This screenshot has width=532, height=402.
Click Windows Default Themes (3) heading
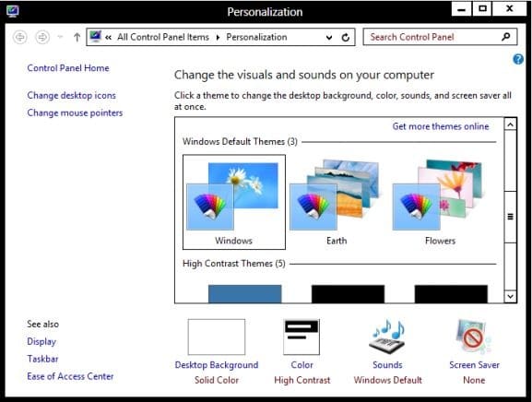pyautogui.click(x=240, y=141)
